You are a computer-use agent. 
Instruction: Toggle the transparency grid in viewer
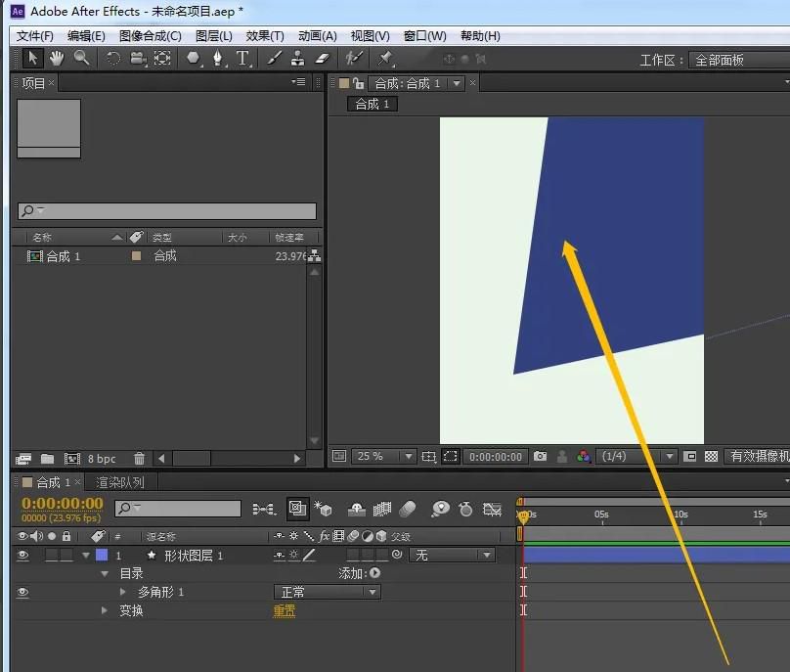pyautogui.click(x=711, y=456)
